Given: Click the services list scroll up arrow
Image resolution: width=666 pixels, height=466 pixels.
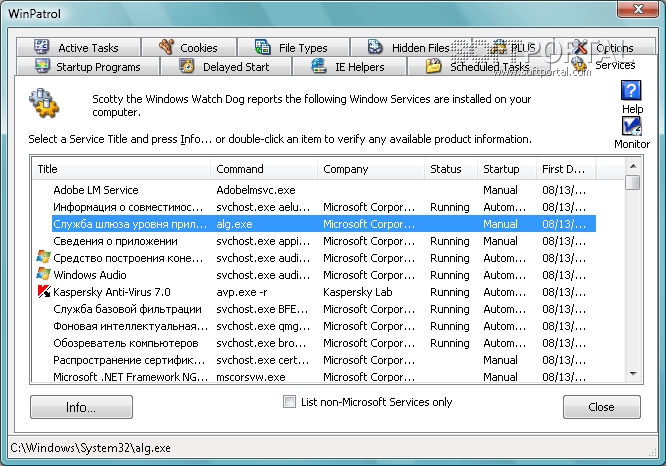Looking at the screenshot, I should click(x=633, y=166).
